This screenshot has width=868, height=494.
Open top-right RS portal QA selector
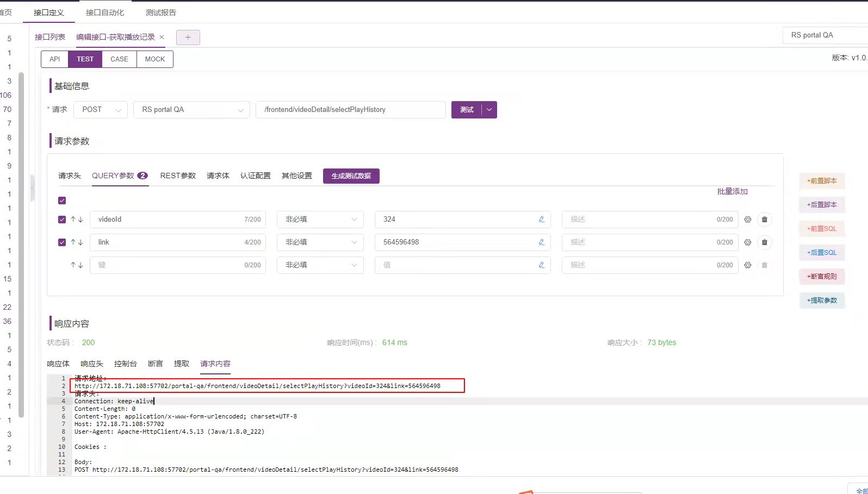tap(826, 35)
